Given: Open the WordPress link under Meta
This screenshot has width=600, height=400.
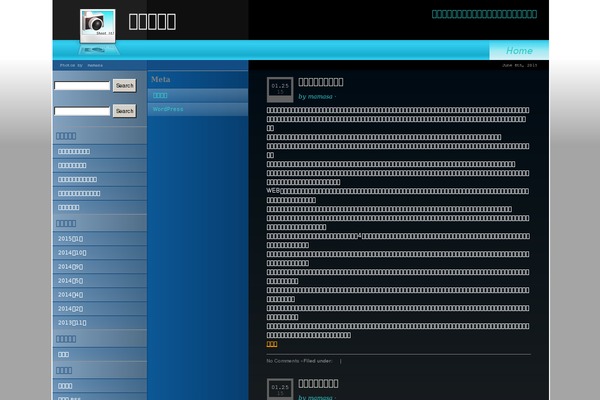Looking at the screenshot, I should click(168, 109).
